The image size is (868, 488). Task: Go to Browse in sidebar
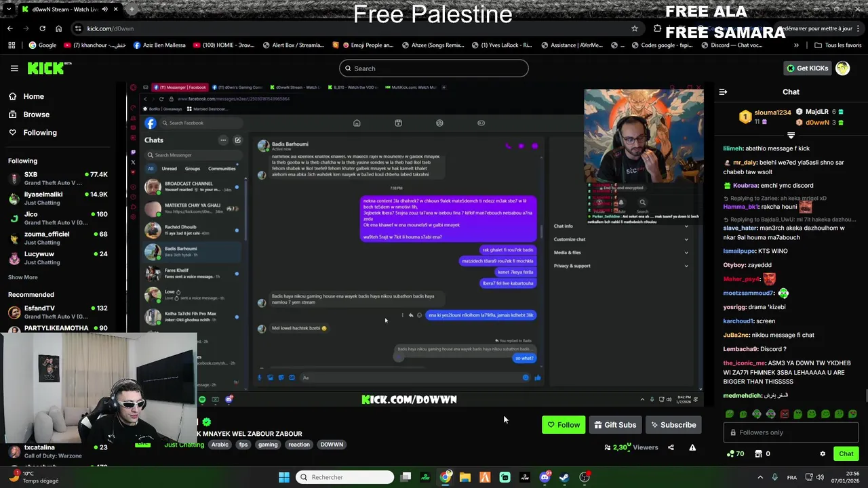30,115
